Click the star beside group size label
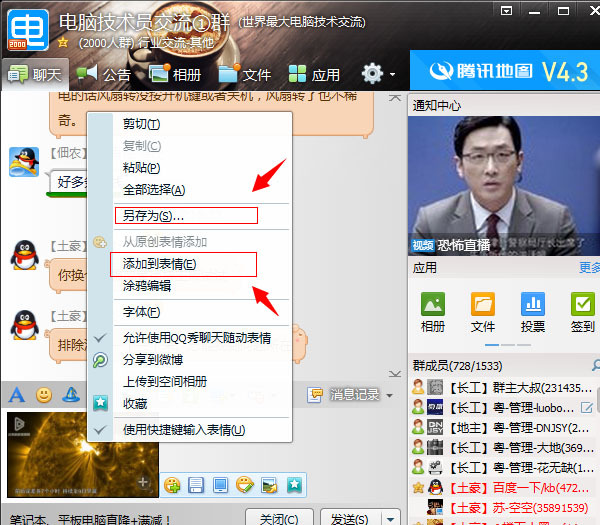The image size is (600, 525). (x=63, y=43)
